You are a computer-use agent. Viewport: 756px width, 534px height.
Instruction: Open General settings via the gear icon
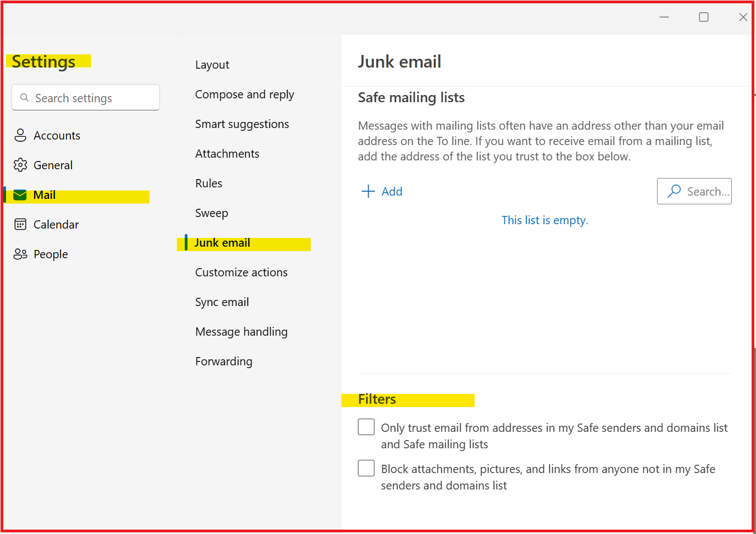pyautogui.click(x=20, y=165)
